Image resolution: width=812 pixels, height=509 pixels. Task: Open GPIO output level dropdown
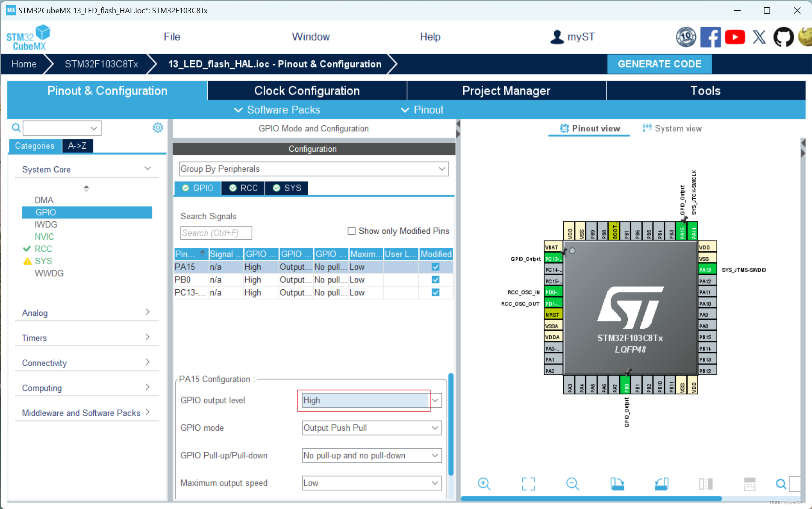click(x=372, y=400)
